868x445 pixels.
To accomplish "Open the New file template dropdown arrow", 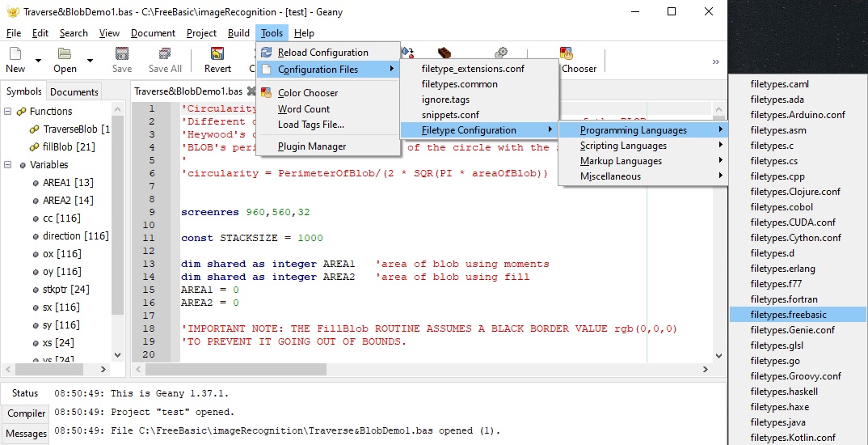I will pyautogui.click(x=38, y=61).
